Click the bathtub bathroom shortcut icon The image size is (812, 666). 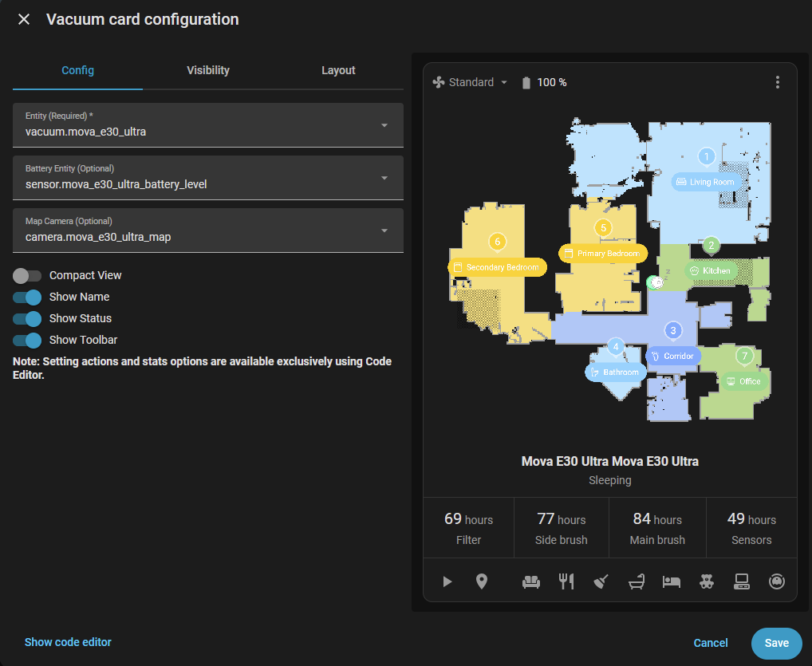click(637, 581)
